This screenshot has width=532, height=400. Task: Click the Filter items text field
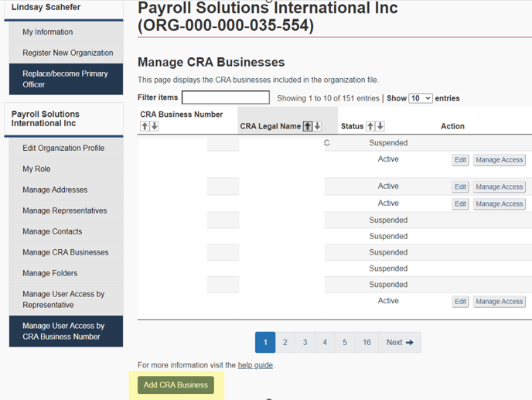pyautogui.click(x=225, y=97)
